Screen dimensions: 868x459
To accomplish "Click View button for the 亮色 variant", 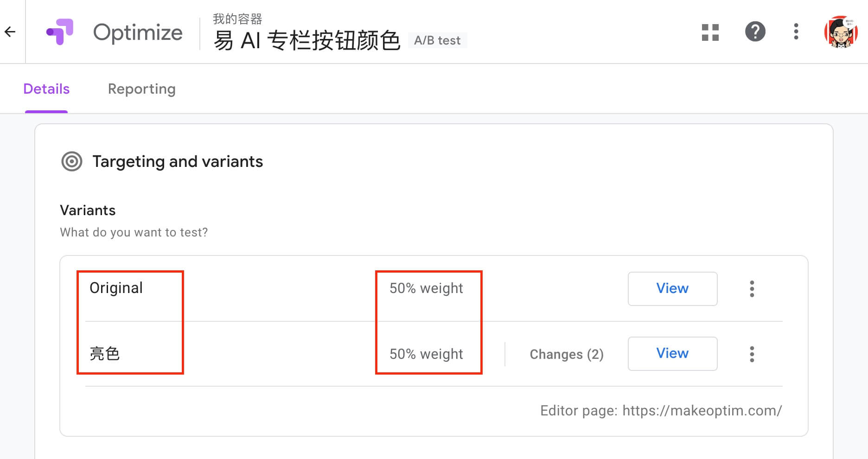I will pos(672,353).
